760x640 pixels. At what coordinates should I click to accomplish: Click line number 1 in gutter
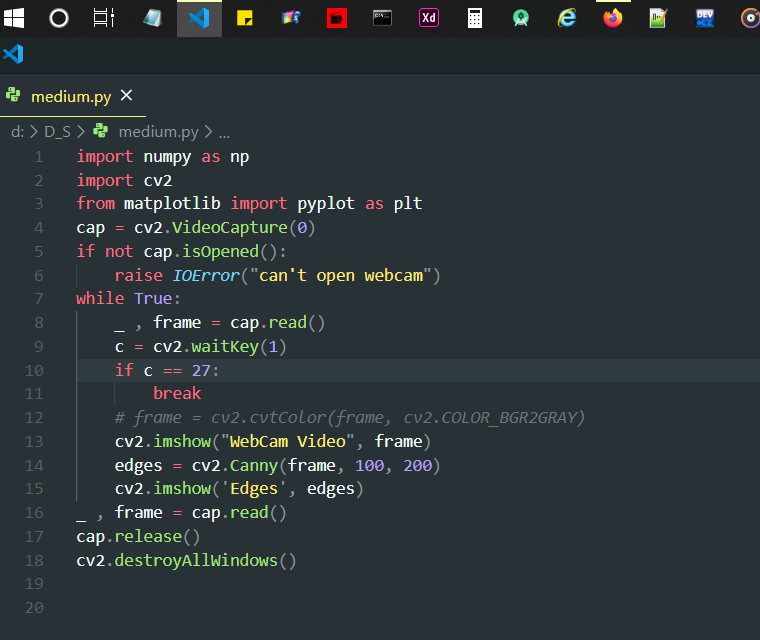39,157
